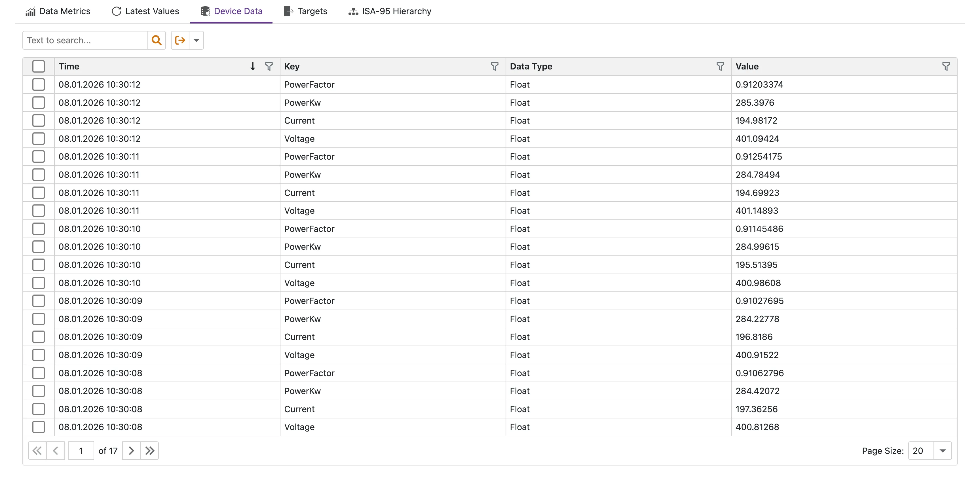Click the Latest Values refresh icon
Screen dimensions: 980x491
pos(116,11)
